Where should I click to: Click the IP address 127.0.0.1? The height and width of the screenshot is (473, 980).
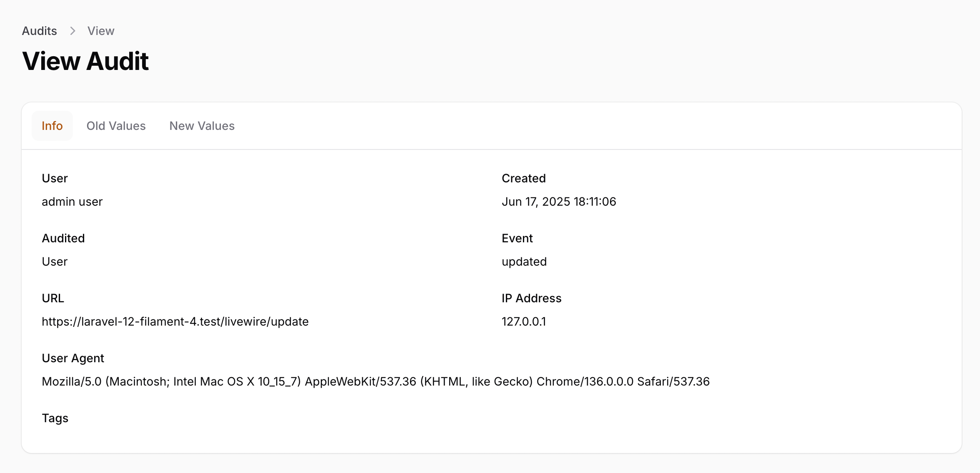click(x=523, y=321)
